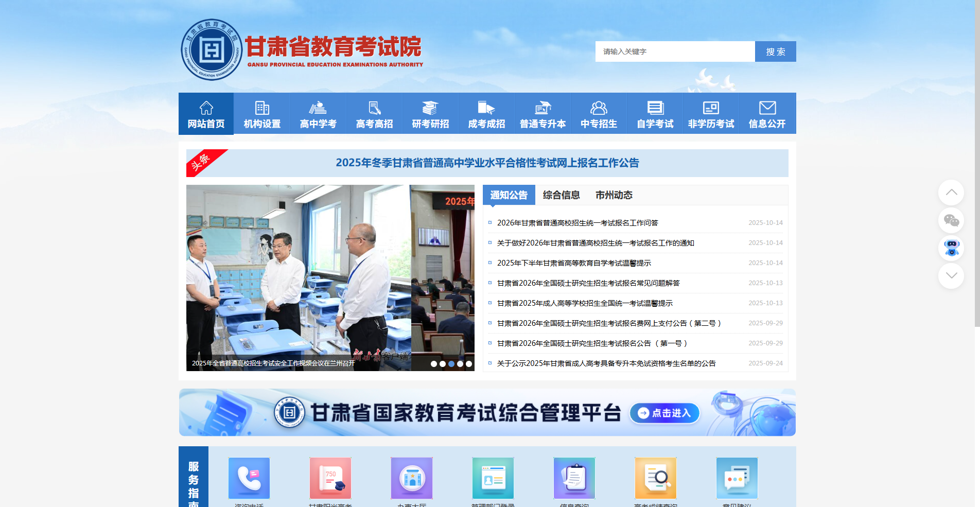This screenshot has height=507, width=980.
Task: Switch to the 市州动态 tab
Action: click(x=614, y=195)
